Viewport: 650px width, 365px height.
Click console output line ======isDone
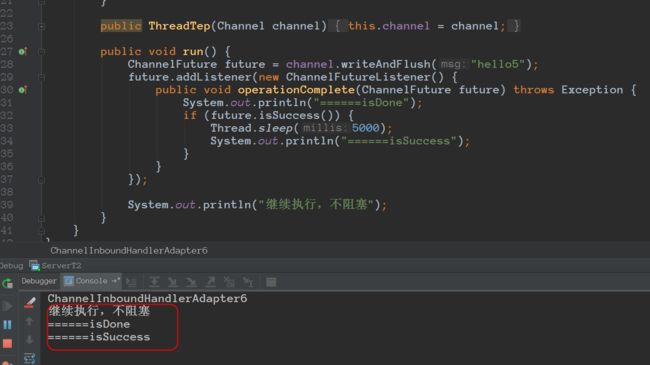point(89,324)
